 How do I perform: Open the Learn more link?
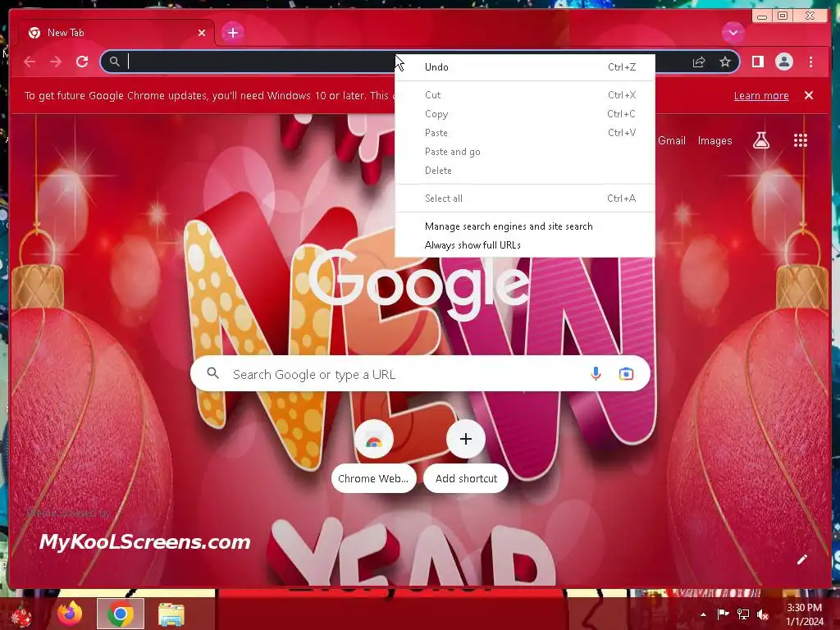tap(761, 95)
